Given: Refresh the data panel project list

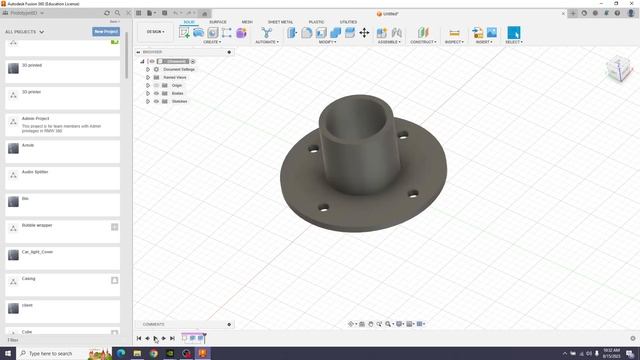Looking at the screenshot, I should pyautogui.click(x=107, y=13).
